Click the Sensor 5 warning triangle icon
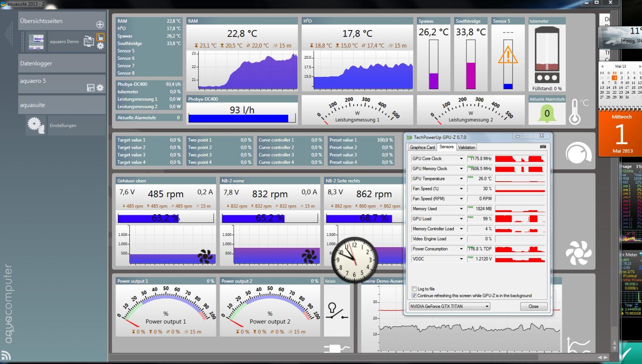The image size is (642, 364). [508, 55]
